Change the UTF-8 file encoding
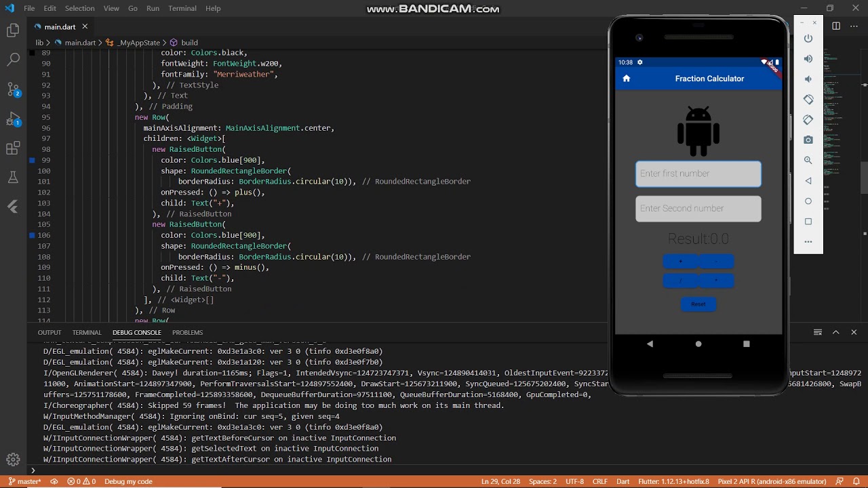Screen dimensions: 868x488 [574, 482]
